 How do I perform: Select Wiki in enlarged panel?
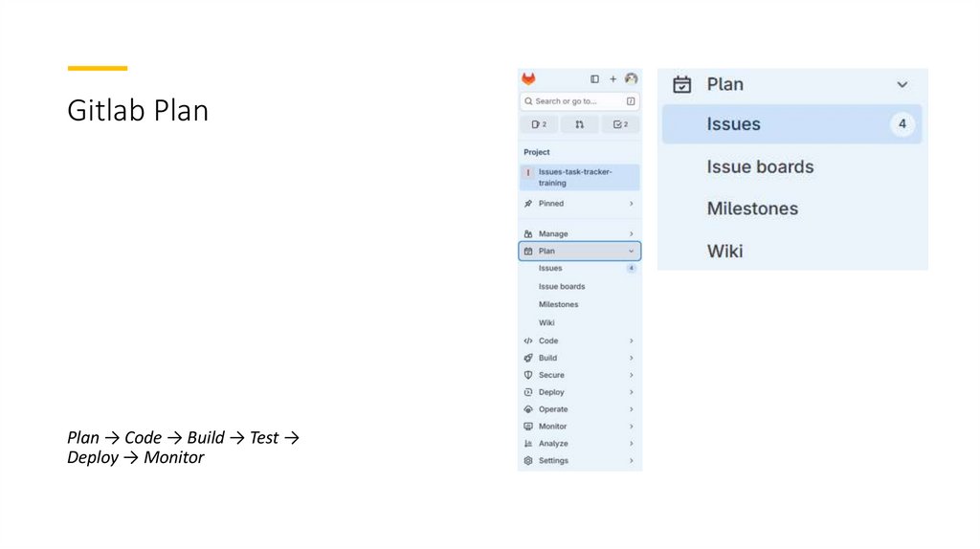tap(725, 252)
